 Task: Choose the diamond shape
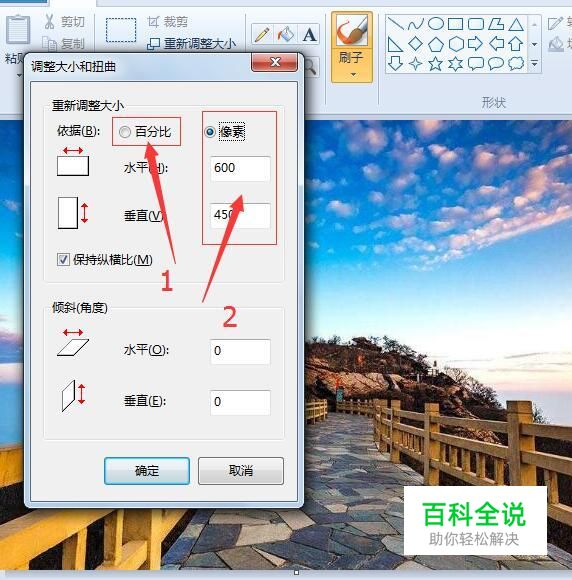coord(415,44)
